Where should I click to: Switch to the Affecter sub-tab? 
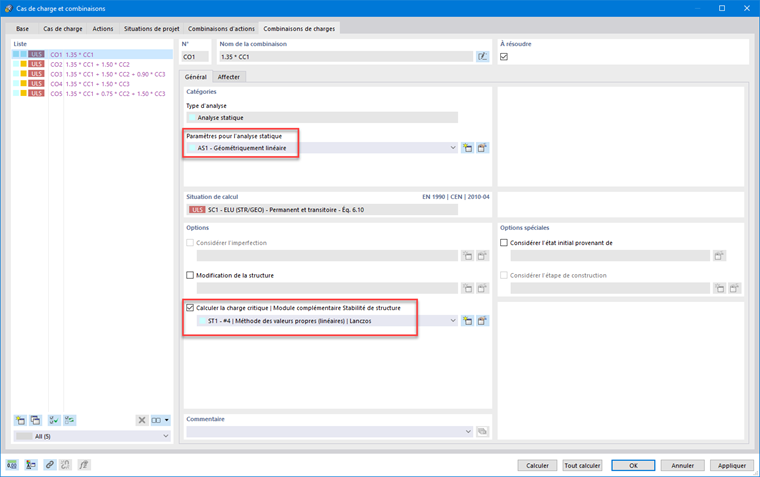coord(229,77)
